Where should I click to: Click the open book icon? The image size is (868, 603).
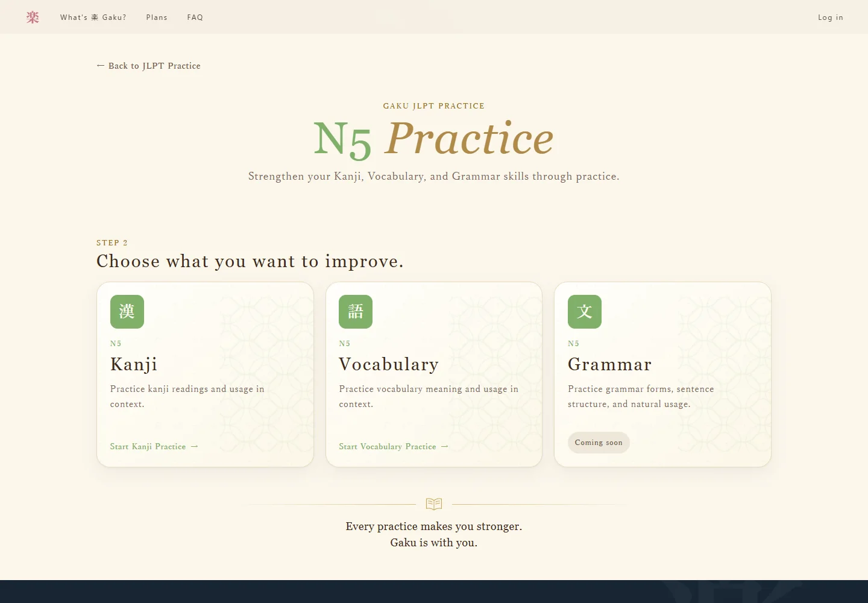pyautogui.click(x=434, y=504)
